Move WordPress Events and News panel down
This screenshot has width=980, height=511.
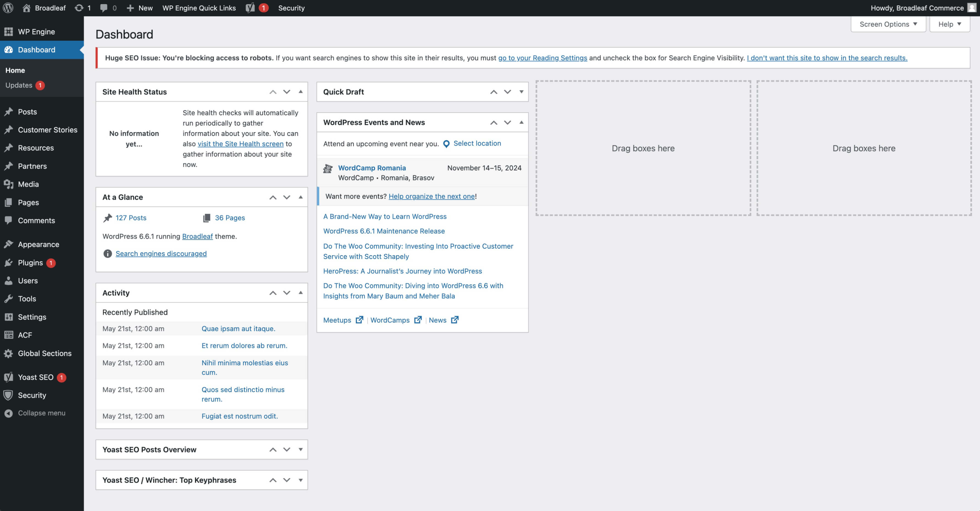(508, 123)
